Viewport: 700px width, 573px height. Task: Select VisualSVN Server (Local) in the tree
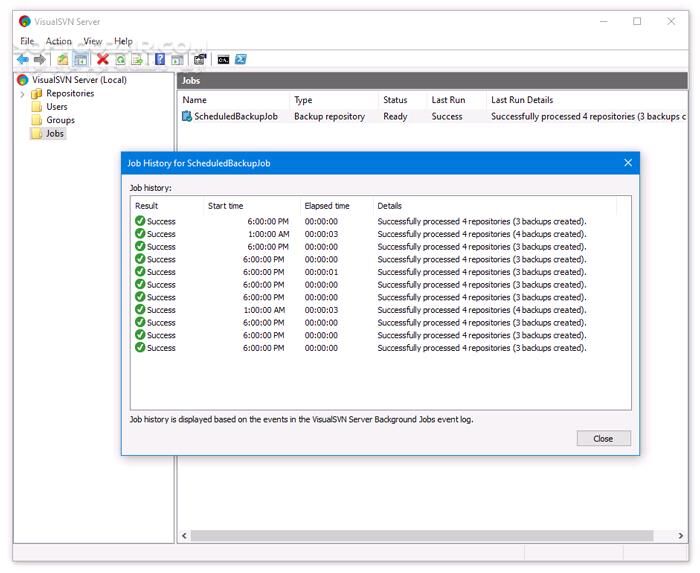pos(79,80)
